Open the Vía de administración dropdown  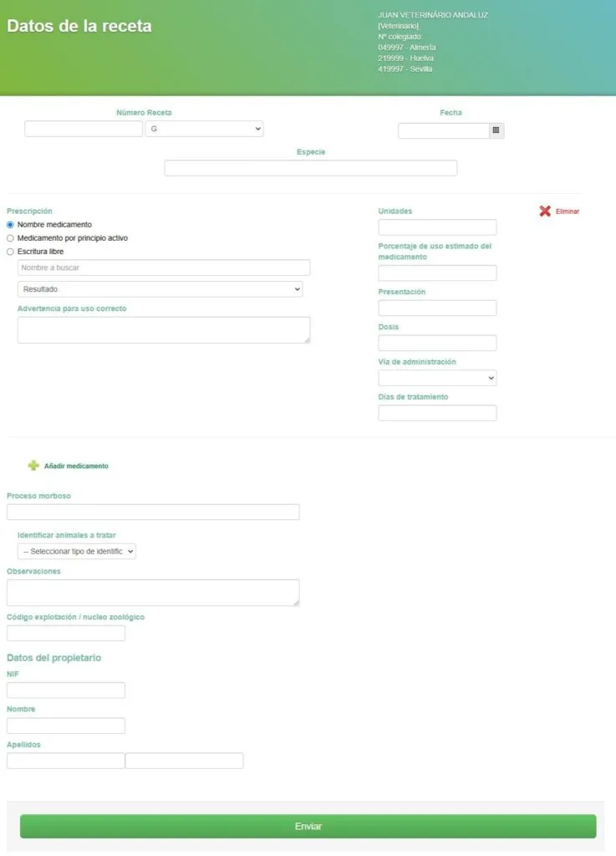tap(437, 379)
